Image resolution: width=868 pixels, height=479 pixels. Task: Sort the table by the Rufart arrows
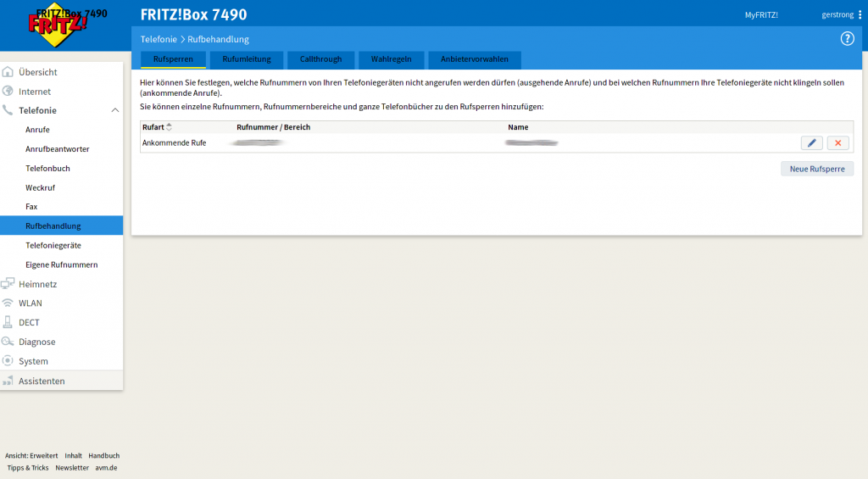pos(169,127)
